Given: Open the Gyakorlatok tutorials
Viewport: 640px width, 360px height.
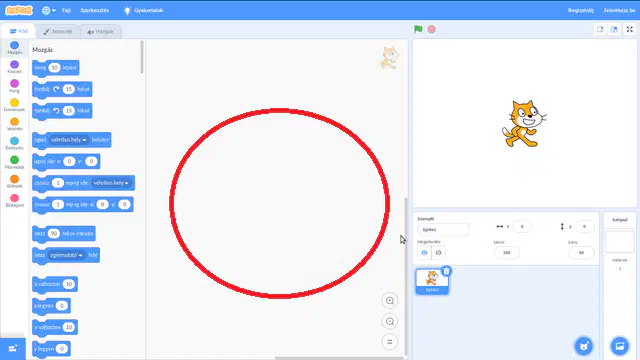Looking at the screenshot, I should tap(143, 10).
